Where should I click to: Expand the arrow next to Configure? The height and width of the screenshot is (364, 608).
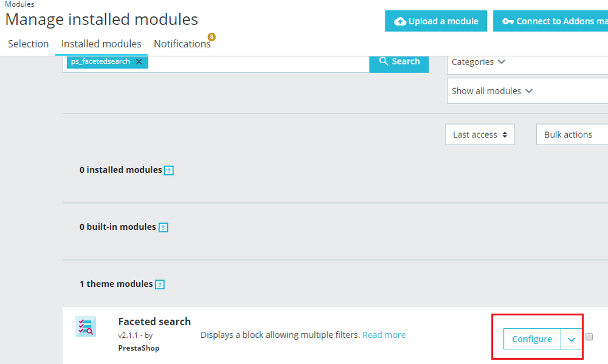click(x=571, y=339)
